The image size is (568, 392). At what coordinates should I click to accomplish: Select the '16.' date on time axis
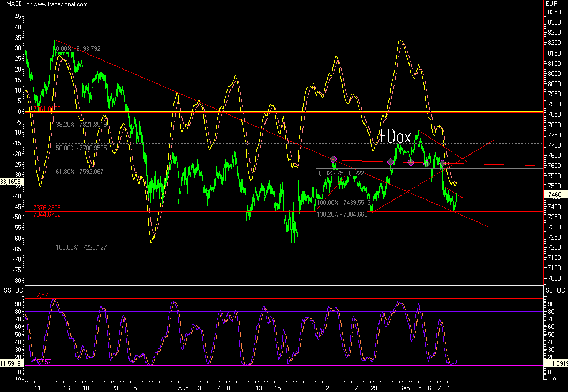(67, 388)
